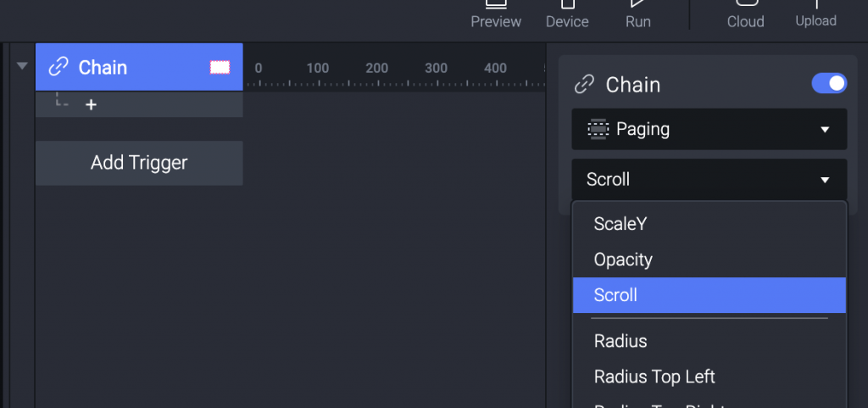Image resolution: width=868 pixels, height=408 pixels.
Task: Click the chain link icon in properties panel
Action: click(x=584, y=85)
